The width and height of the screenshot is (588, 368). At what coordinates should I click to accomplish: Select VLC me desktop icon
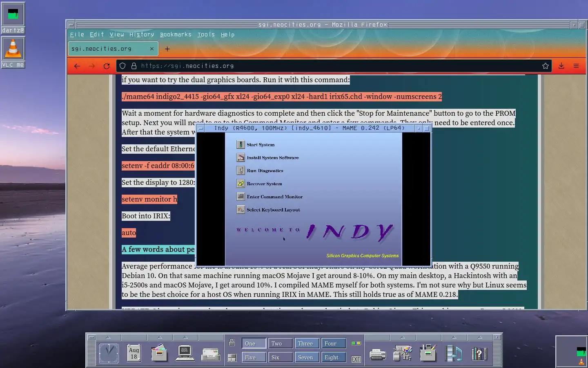tap(13, 52)
